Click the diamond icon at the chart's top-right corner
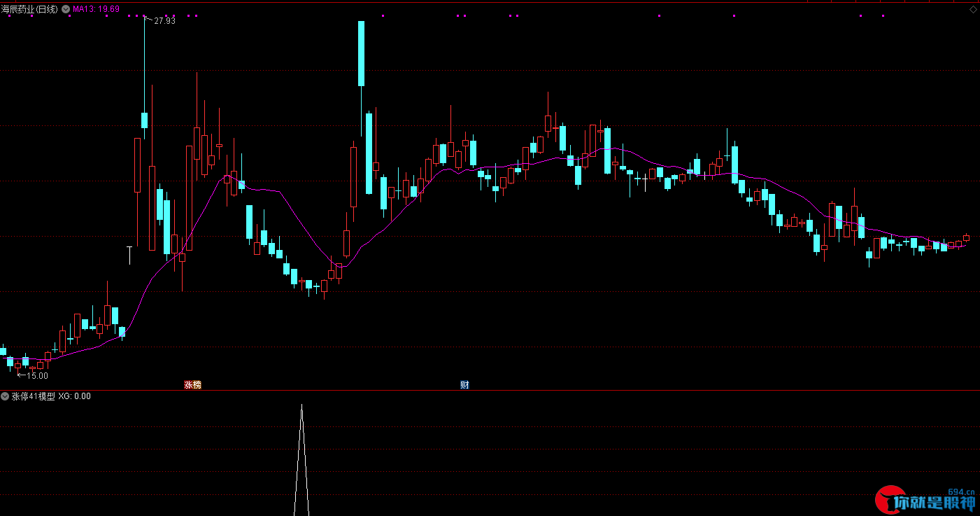This screenshot has width=980, height=516. pos(973,9)
